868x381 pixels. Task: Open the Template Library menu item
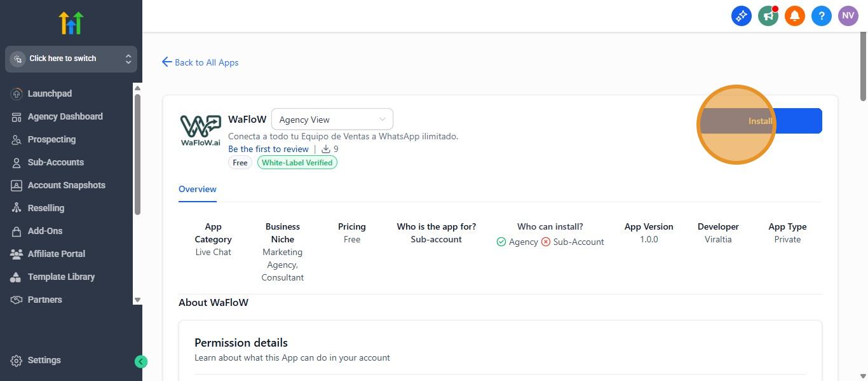pos(61,277)
